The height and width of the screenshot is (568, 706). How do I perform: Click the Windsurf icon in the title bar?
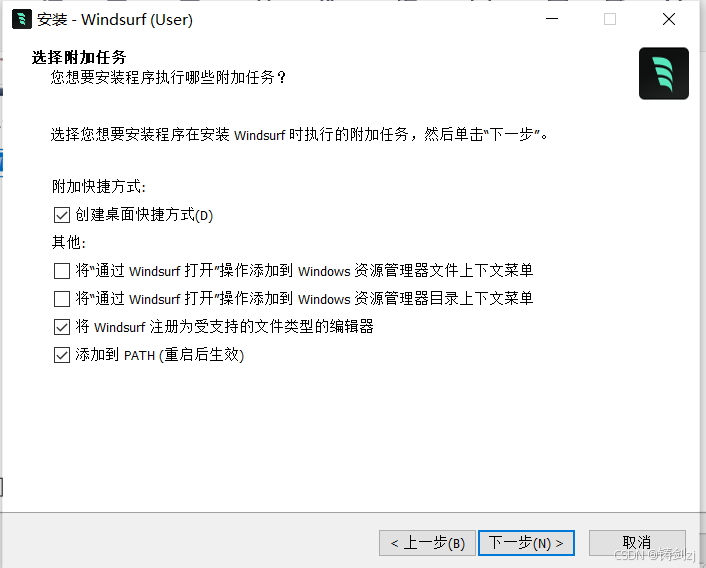pyautogui.click(x=22, y=19)
